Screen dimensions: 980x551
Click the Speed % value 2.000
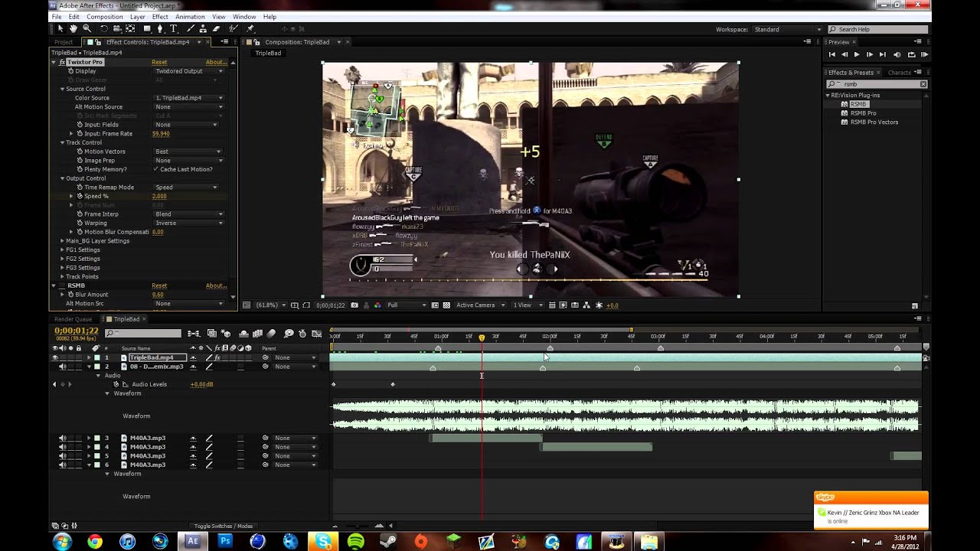click(159, 197)
